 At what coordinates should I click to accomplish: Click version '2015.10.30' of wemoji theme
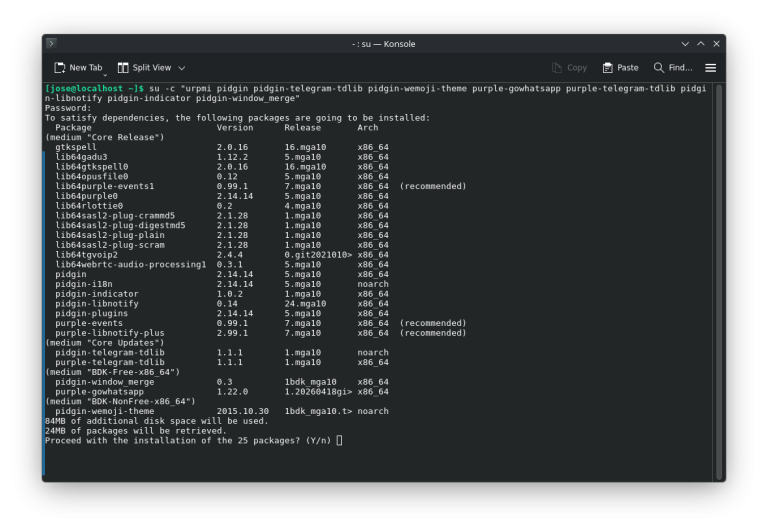[x=243, y=411]
